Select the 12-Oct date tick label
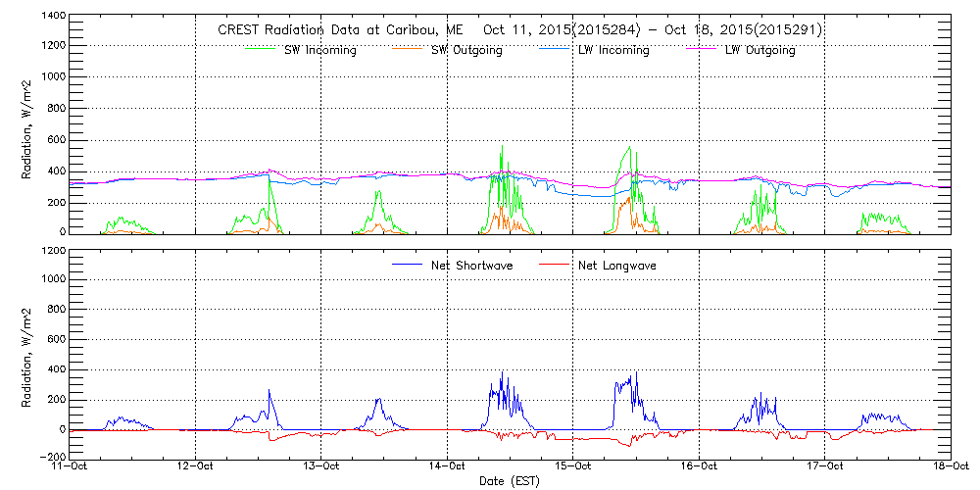The height and width of the screenshot is (490, 980). tap(196, 466)
